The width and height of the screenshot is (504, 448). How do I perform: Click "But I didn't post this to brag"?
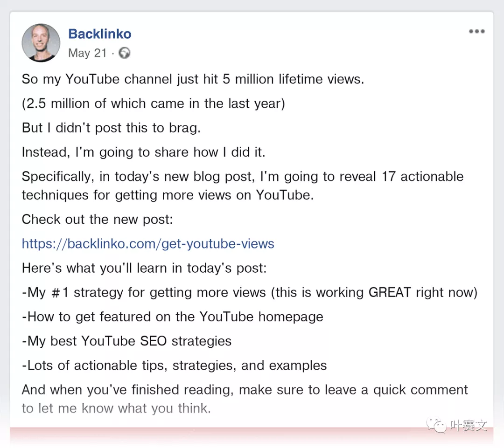click(111, 128)
